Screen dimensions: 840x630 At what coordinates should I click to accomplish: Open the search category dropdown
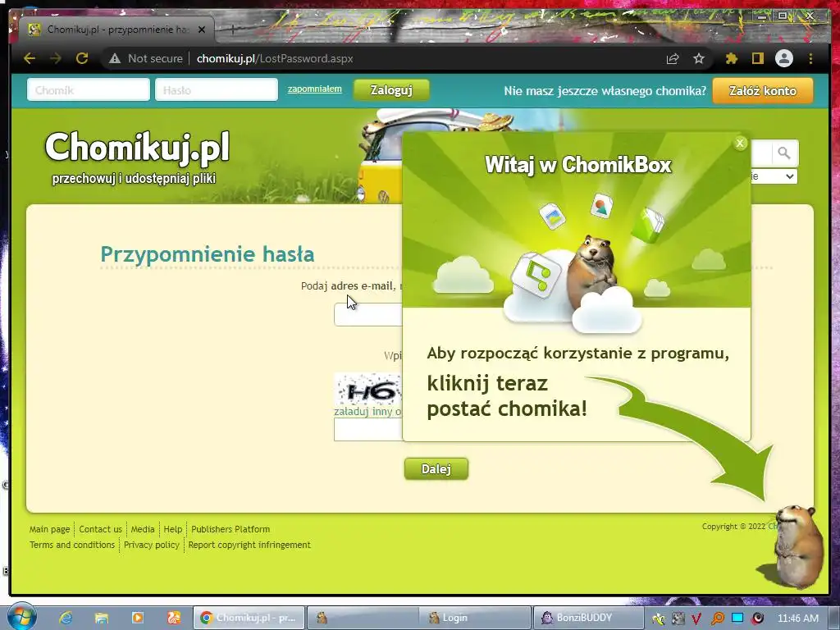[x=774, y=176]
